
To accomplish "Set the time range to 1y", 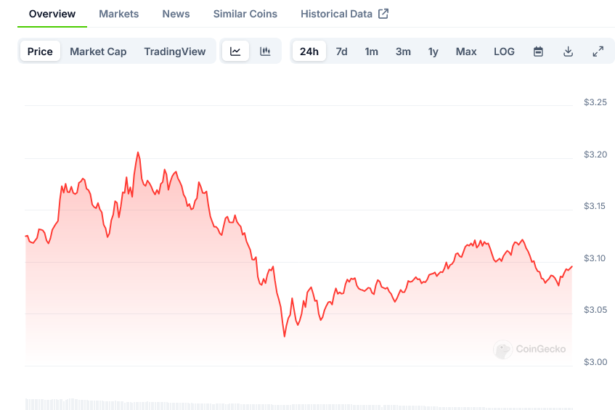I will coord(433,52).
